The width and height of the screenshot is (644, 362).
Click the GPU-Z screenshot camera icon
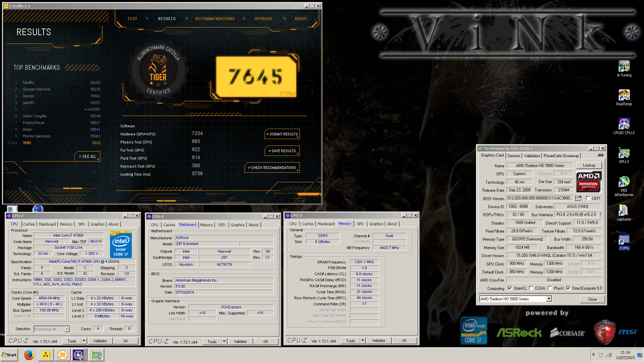pos(600,156)
